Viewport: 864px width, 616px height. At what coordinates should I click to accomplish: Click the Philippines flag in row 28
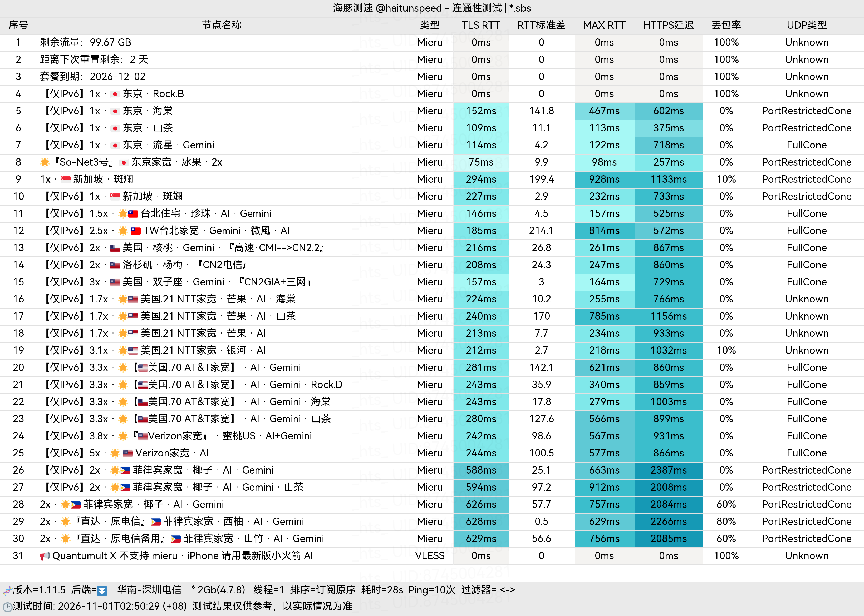(x=76, y=504)
